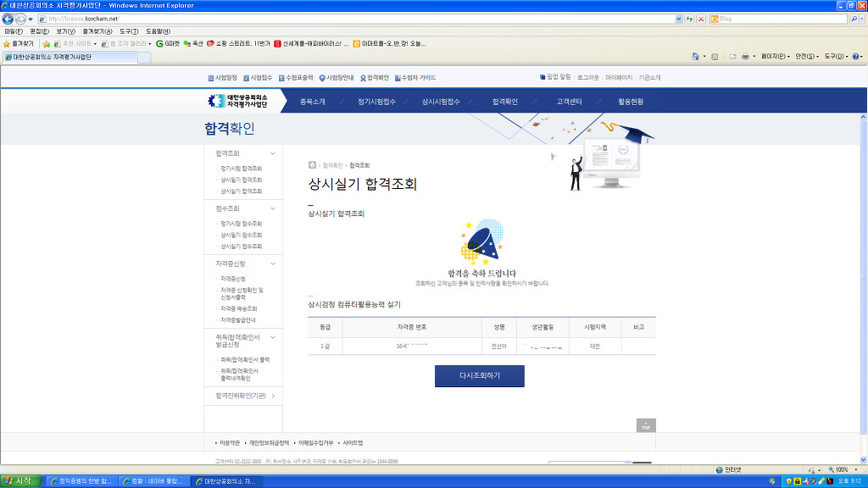868x488 pixels.
Task: Select the 상시시험접수 navigation tab
Action: (x=441, y=102)
